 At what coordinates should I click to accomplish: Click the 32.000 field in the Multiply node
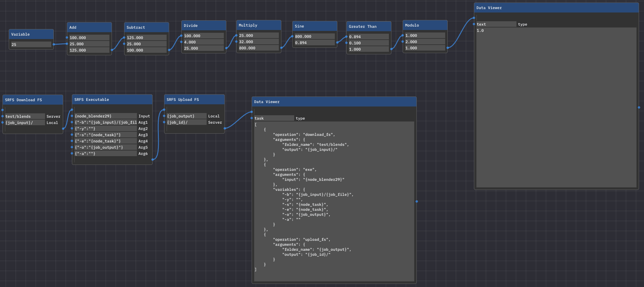[x=258, y=42]
